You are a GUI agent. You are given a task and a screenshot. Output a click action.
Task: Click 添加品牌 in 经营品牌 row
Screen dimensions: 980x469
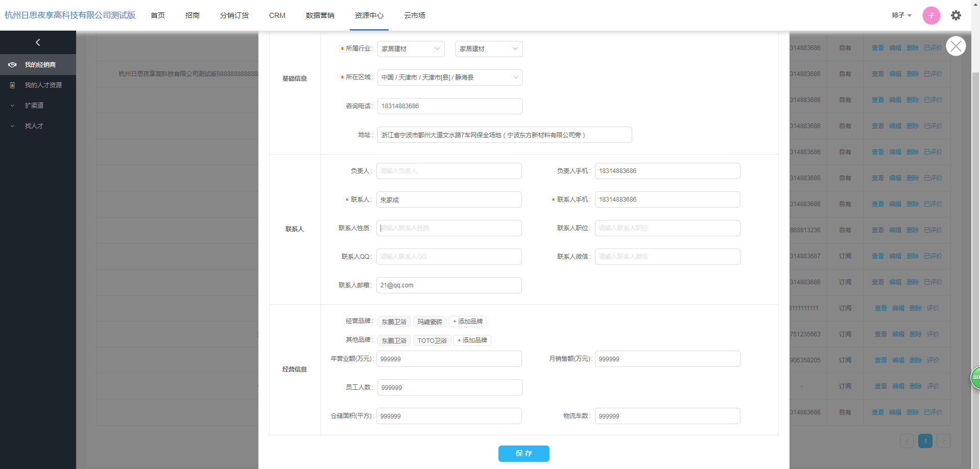click(x=468, y=322)
